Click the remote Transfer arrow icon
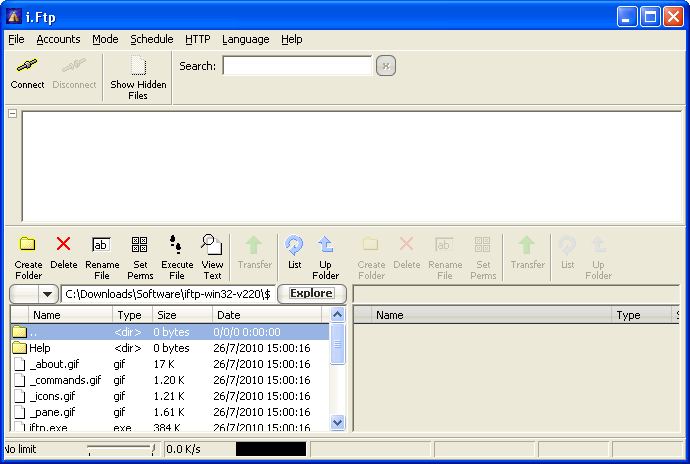Image resolution: width=690 pixels, height=464 pixels. click(x=527, y=245)
